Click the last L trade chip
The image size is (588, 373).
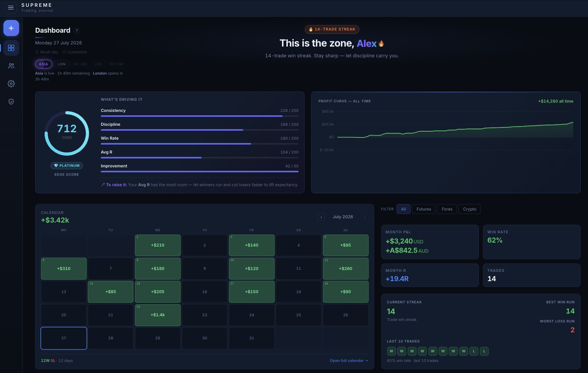484,351
